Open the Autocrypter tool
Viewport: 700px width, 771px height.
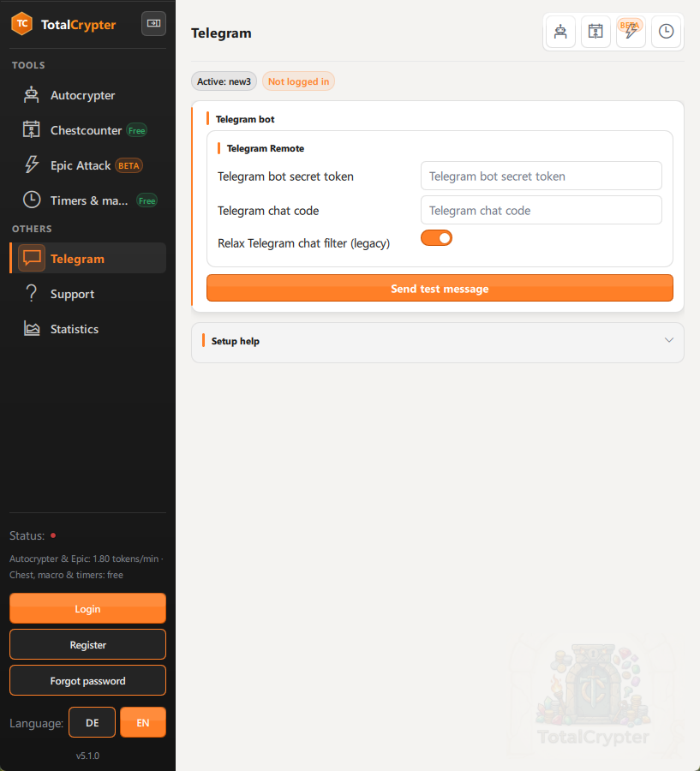pyautogui.click(x=87, y=95)
